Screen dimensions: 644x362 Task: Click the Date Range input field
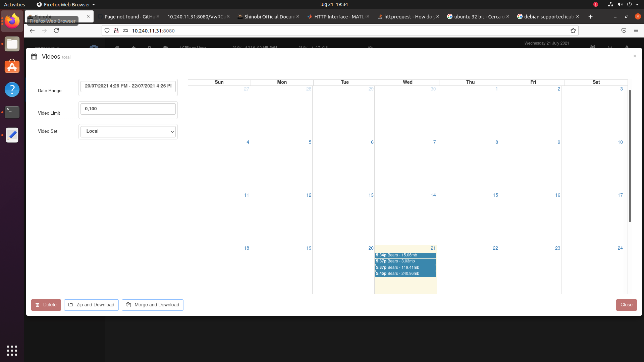pyautogui.click(x=128, y=86)
